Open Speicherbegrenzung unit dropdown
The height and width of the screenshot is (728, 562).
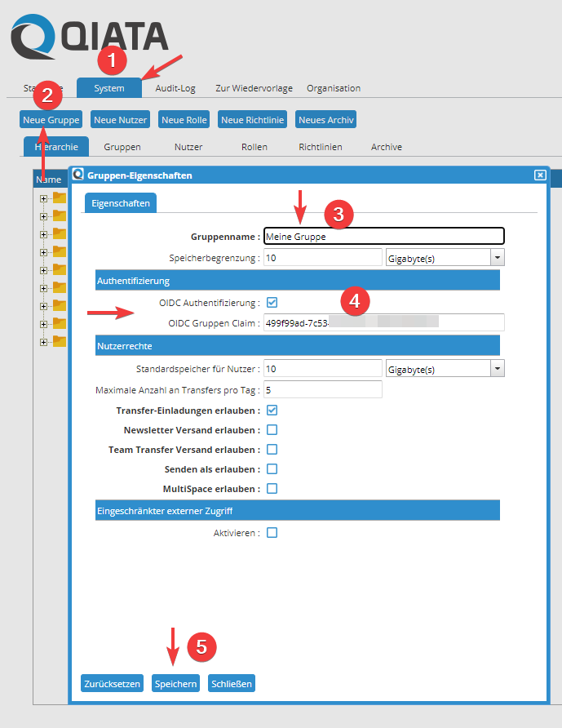pyautogui.click(x=497, y=257)
